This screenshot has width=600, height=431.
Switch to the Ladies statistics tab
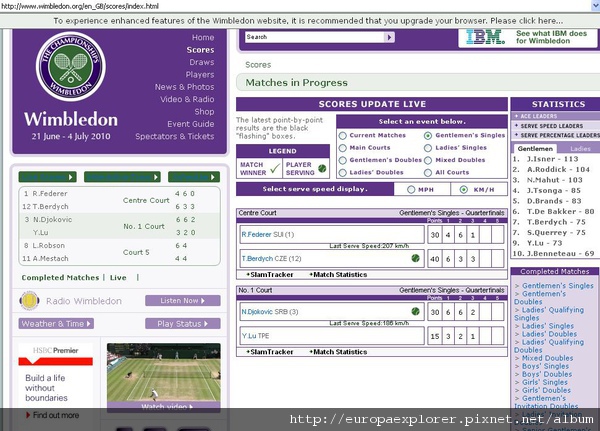pyautogui.click(x=580, y=149)
